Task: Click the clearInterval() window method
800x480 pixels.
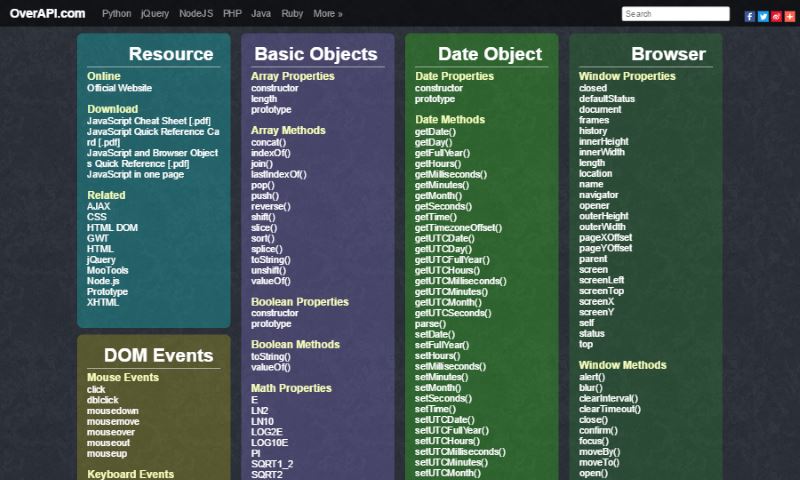Action: pyautogui.click(x=608, y=398)
